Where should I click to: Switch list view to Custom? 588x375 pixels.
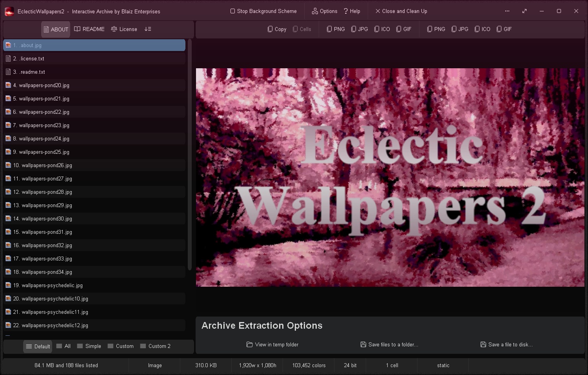click(x=121, y=346)
